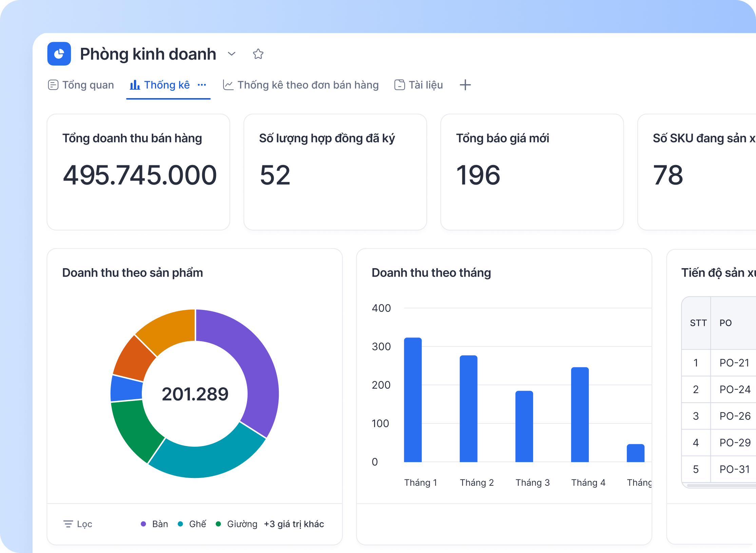
Task: Open the Thống kê tab options (three dots)
Action: pyautogui.click(x=202, y=85)
